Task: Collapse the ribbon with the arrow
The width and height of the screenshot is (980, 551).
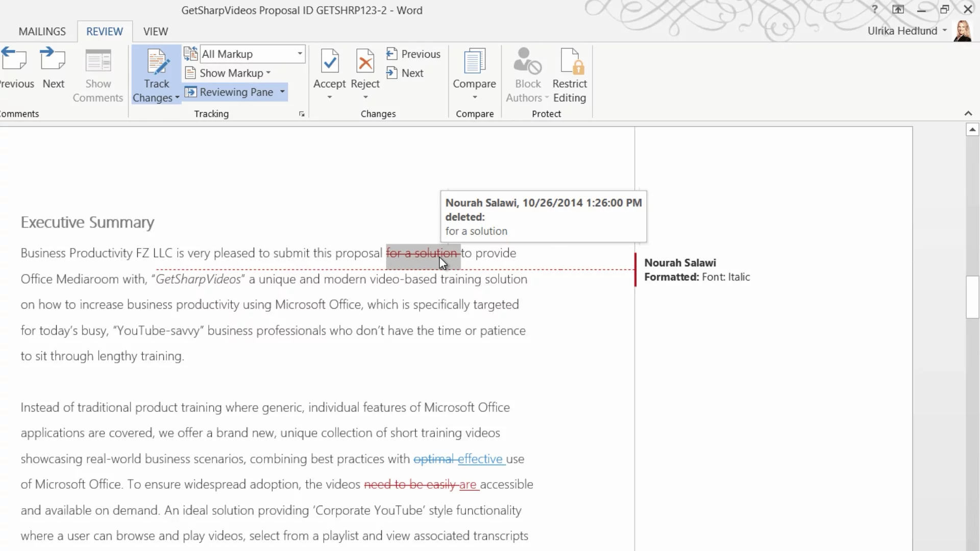Action: pos(968,113)
